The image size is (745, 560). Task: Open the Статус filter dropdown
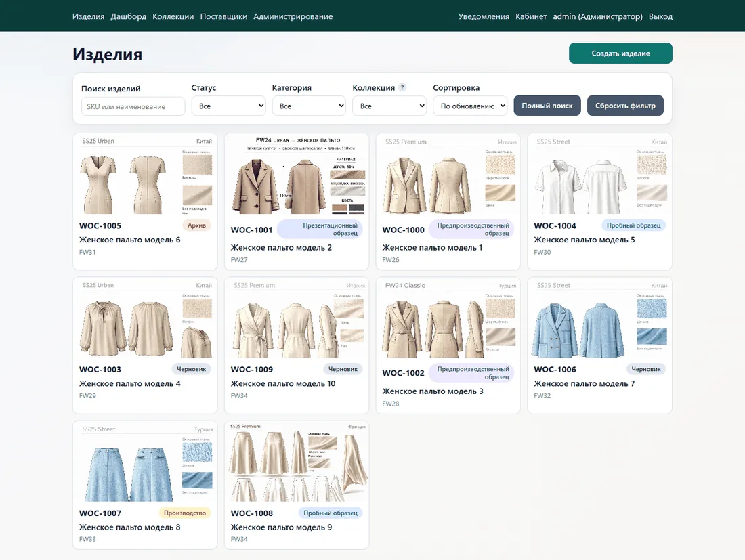point(228,106)
